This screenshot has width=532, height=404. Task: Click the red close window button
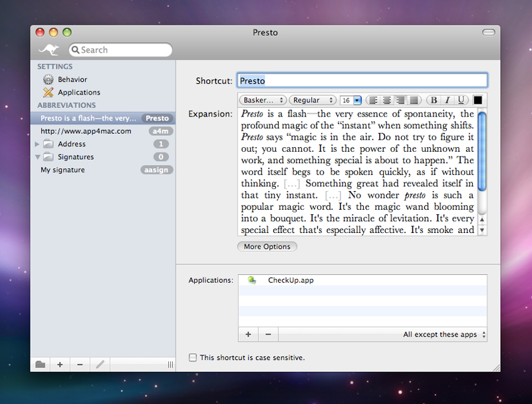(x=40, y=32)
